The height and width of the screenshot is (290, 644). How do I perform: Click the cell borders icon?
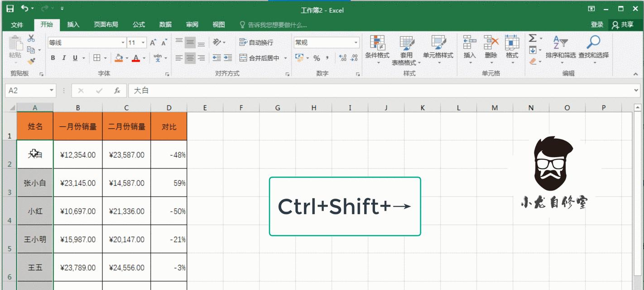click(97, 58)
